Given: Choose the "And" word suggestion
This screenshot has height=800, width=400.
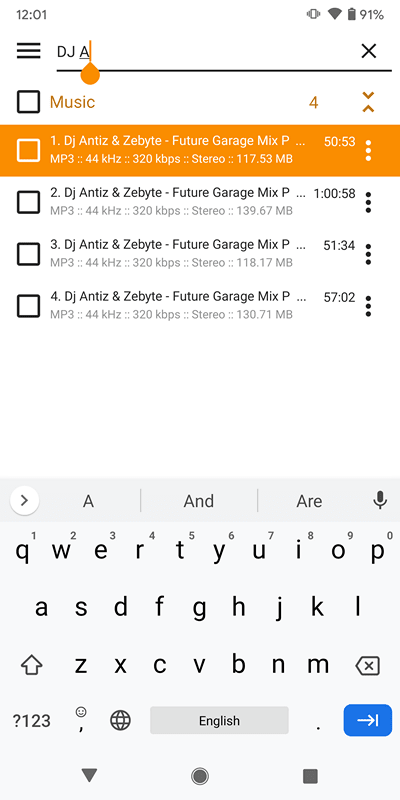Looking at the screenshot, I should tap(198, 501).
